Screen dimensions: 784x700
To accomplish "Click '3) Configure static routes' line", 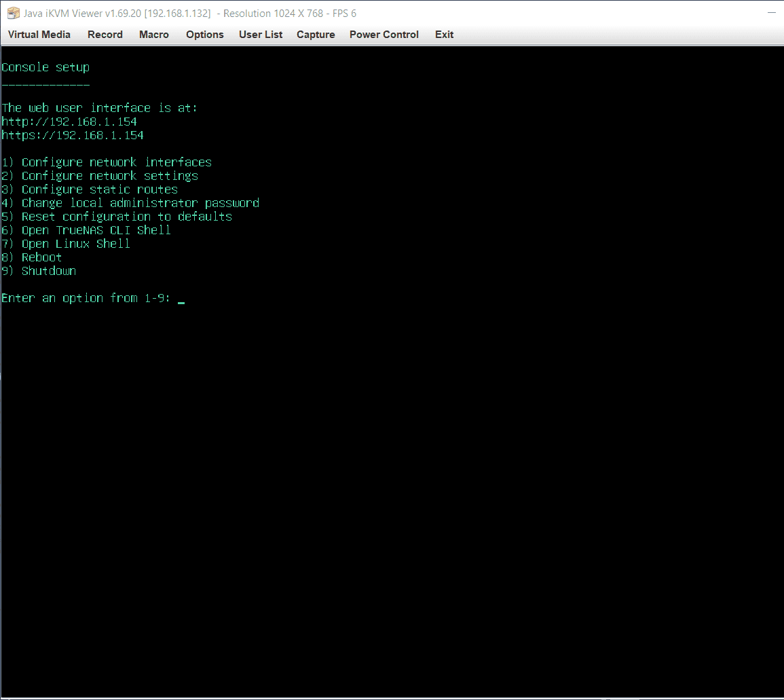I will click(90, 189).
